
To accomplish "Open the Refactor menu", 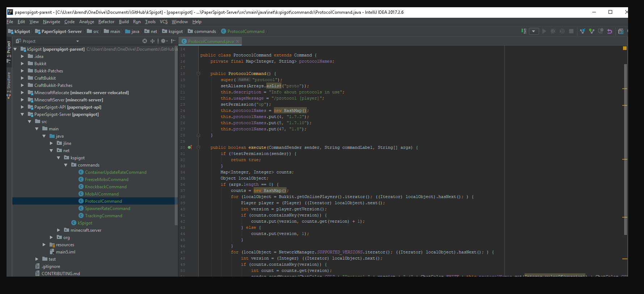I will click(106, 22).
